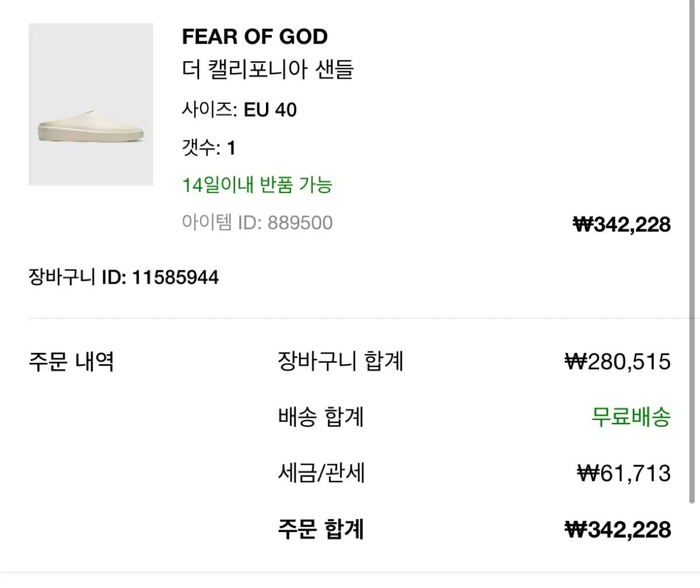Screen dimensions: 700x588
Task: Select the EU 40 size text
Action: [270, 110]
